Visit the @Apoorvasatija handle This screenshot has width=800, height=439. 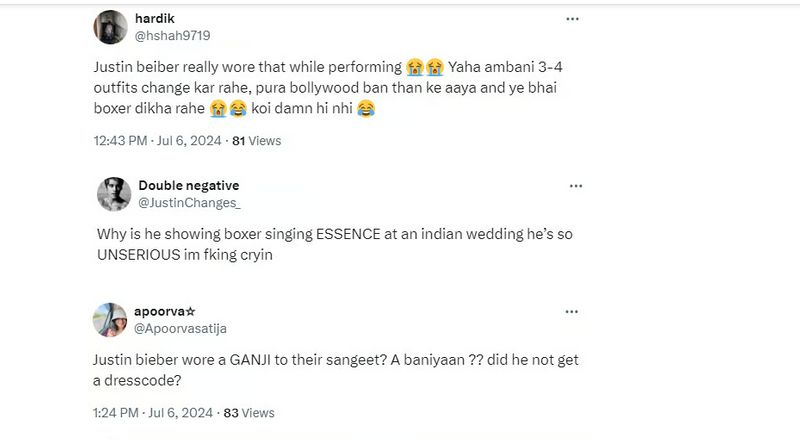[190, 327]
